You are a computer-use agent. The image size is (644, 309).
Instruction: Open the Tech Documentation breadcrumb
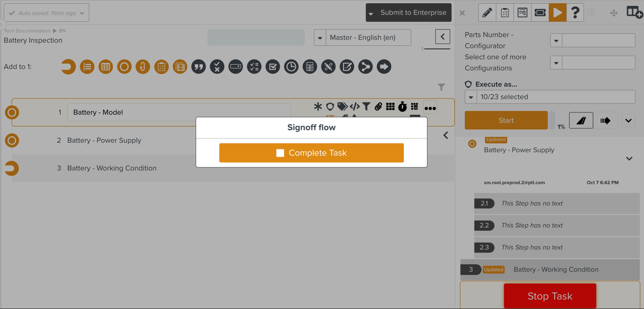click(27, 31)
